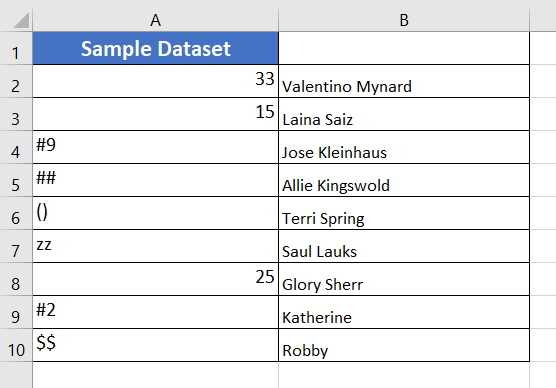Screen dimensions: 556x388
Task: Select column A header
Action: 155,20
